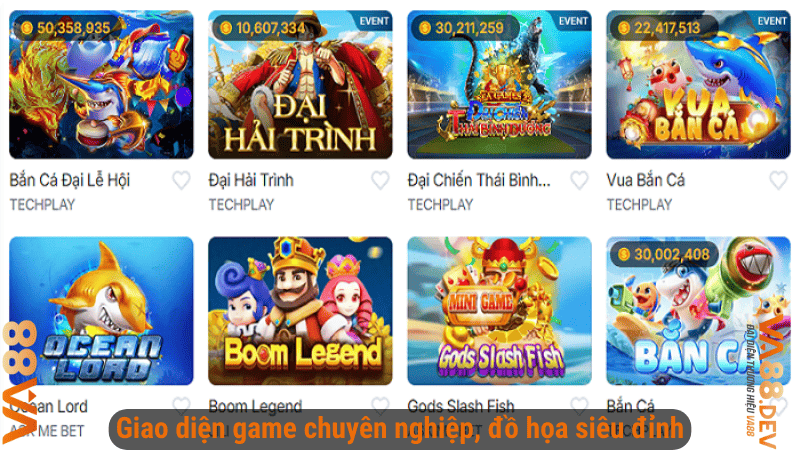Click the 22,417,513 jackpot coin badge

661,28
